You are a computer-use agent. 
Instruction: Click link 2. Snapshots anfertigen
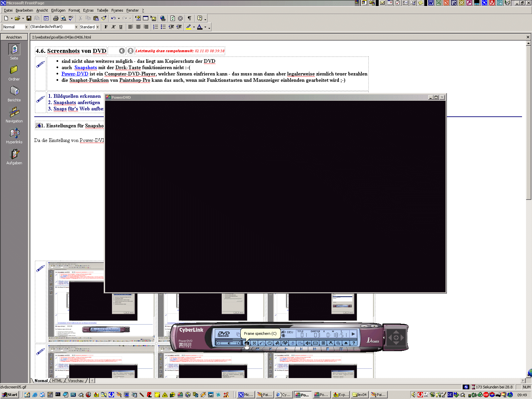click(x=74, y=102)
